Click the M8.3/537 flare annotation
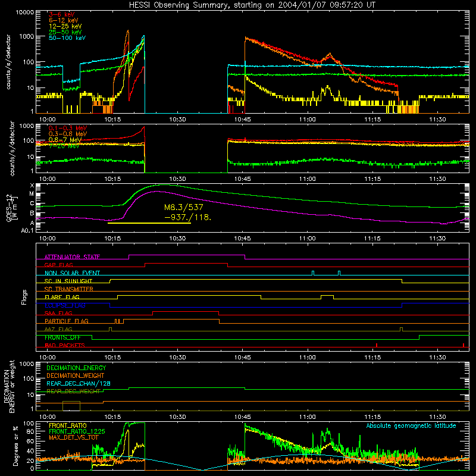476x476 pixels. [184, 207]
